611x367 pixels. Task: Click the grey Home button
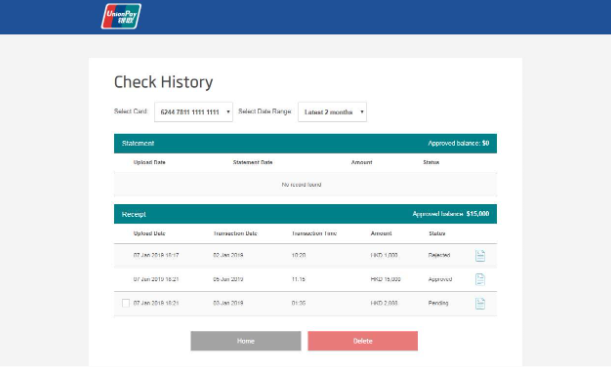(x=246, y=341)
